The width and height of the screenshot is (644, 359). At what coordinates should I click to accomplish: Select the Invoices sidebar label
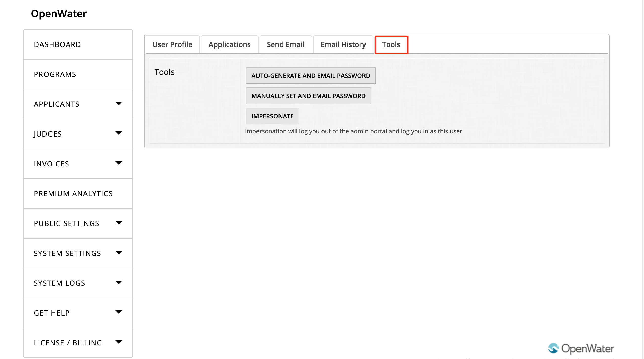51,164
